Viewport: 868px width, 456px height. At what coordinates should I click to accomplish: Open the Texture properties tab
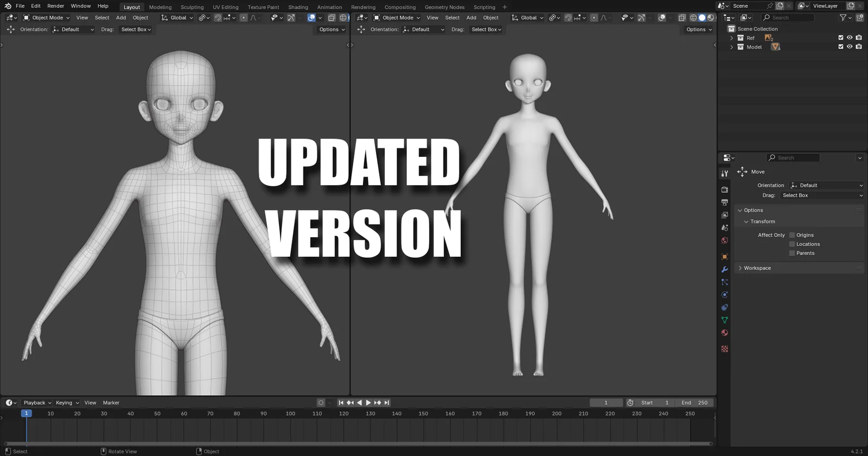click(x=724, y=349)
